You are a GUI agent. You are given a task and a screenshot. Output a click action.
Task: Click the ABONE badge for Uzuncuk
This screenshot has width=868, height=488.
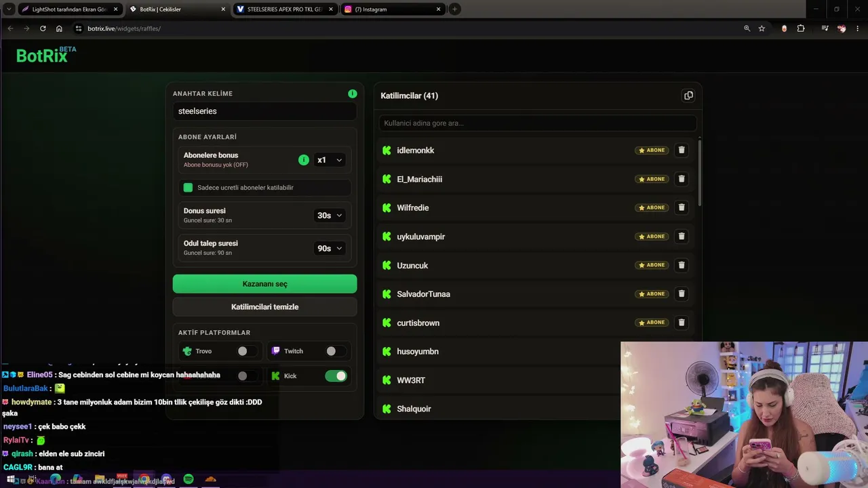tap(652, 265)
